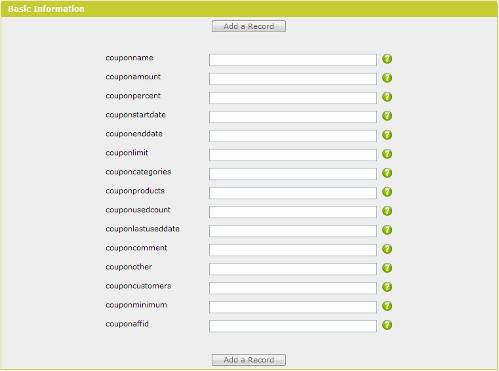Focus the couponname text field
Viewport: 499px width, 371px height.
pyautogui.click(x=293, y=60)
